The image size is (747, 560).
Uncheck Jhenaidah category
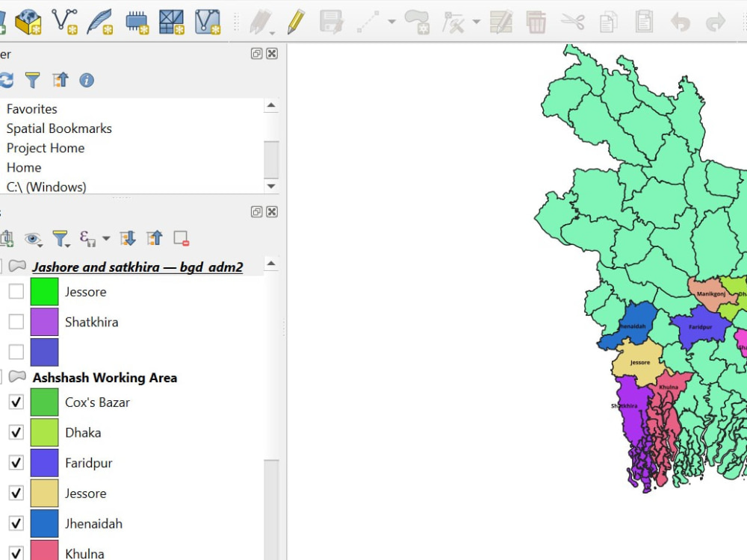(16, 523)
